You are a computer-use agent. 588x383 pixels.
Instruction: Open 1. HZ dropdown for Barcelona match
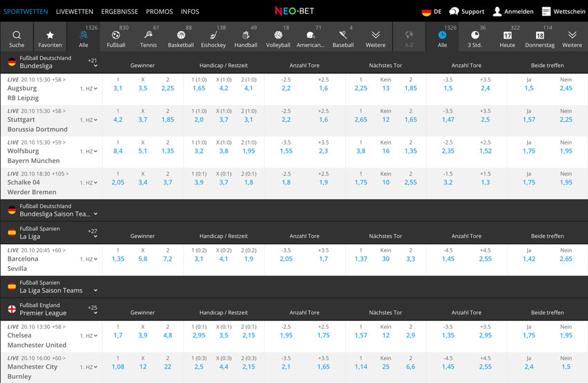pos(89,259)
